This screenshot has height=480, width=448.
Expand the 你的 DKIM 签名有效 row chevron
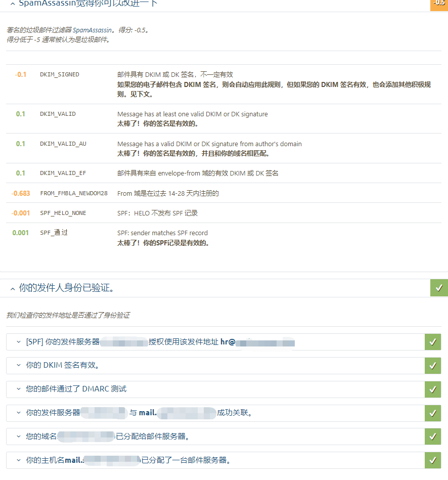(x=19, y=365)
